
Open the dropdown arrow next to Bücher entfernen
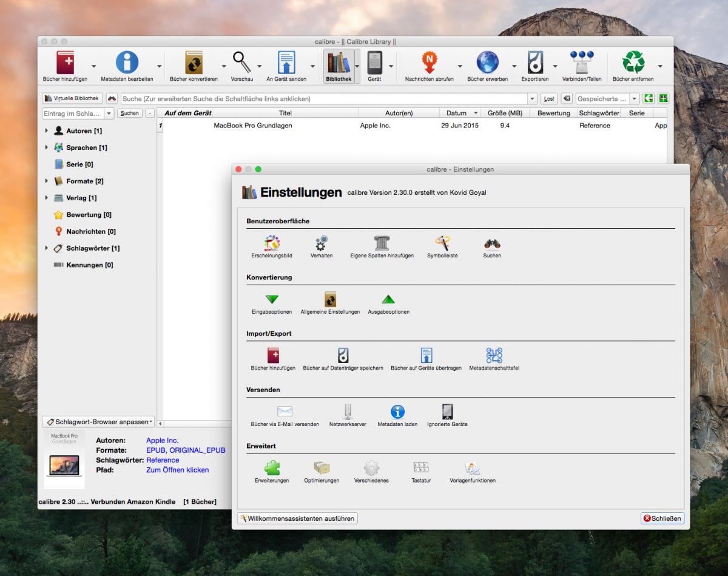pyautogui.click(x=660, y=66)
